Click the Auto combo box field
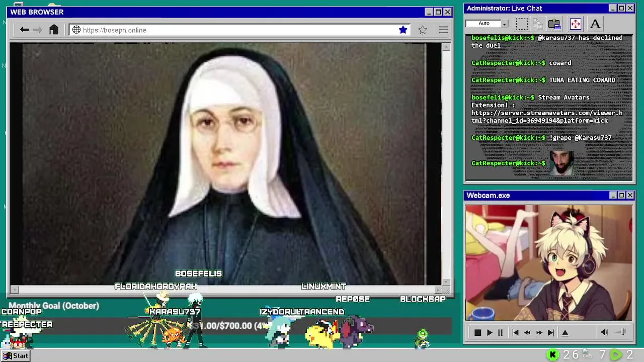The height and width of the screenshot is (362, 644). click(487, 24)
